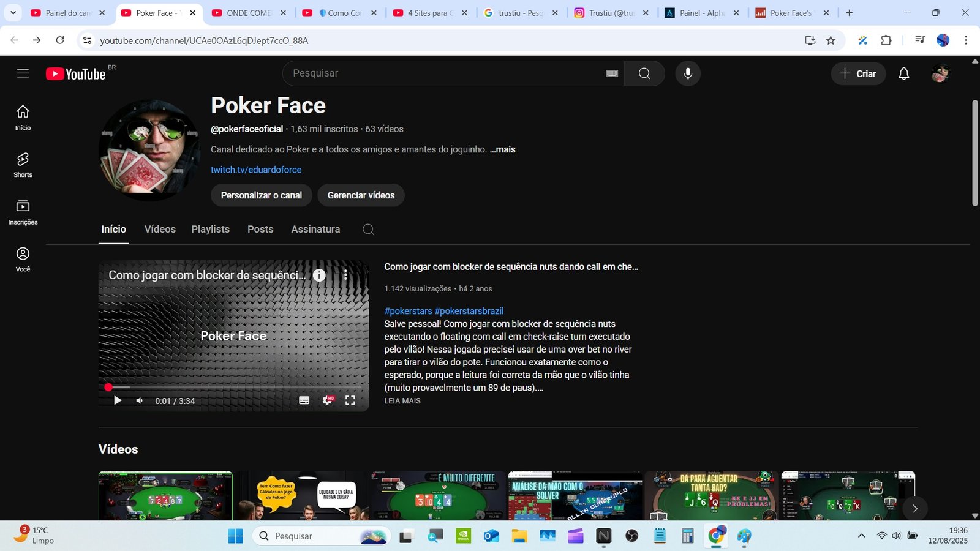Switch to the ONDE COME browser tab
The height and width of the screenshot is (551, 980).
(249, 13)
